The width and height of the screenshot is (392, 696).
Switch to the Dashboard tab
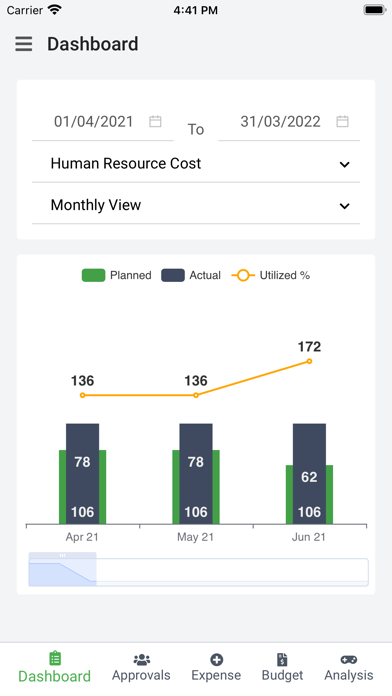click(x=55, y=667)
